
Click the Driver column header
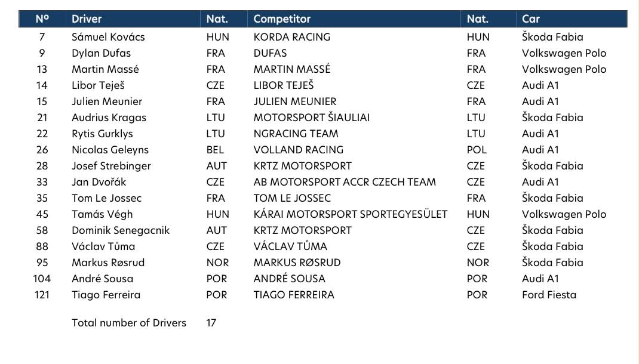point(87,19)
